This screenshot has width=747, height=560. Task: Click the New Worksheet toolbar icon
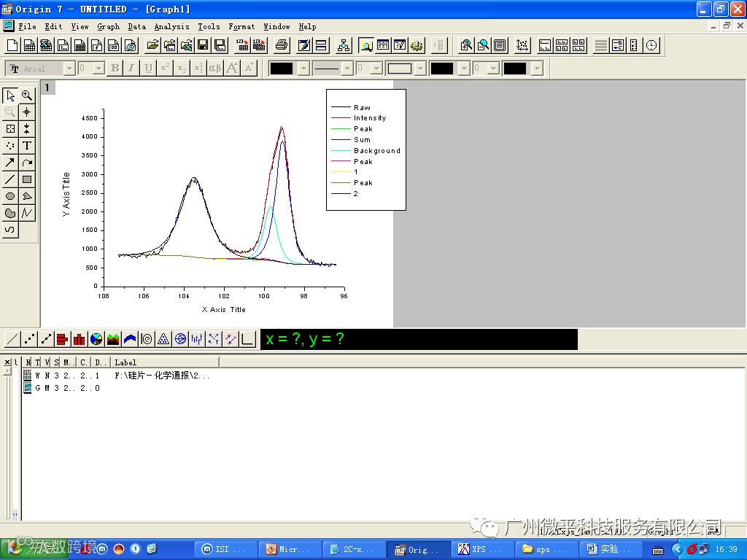pos(29,45)
